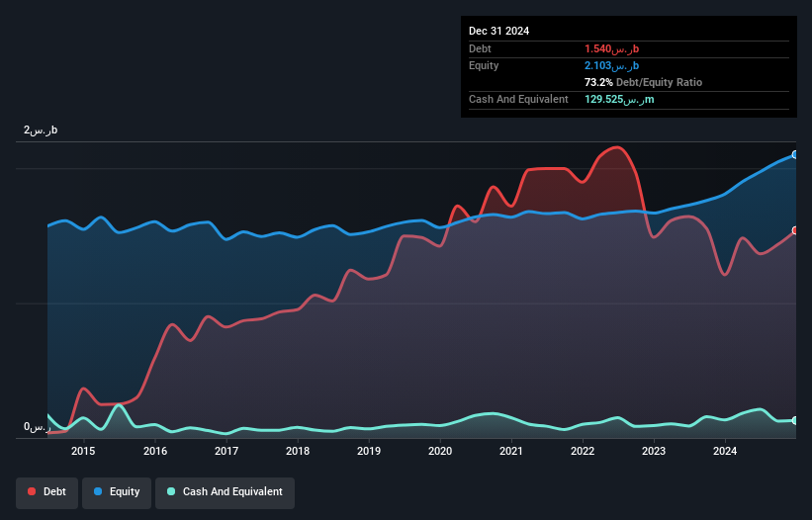This screenshot has height=520, width=812.
Task: Click the Cash value 129.525 in tooltip
Action: (x=619, y=99)
